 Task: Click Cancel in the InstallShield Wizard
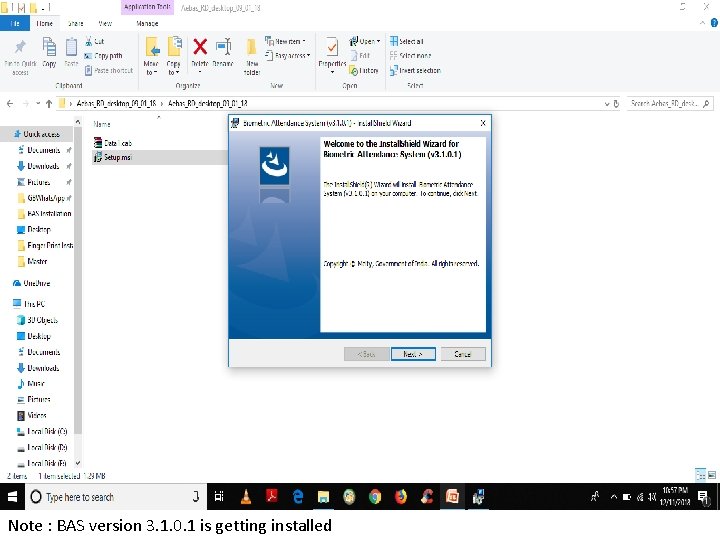pos(462,354)
